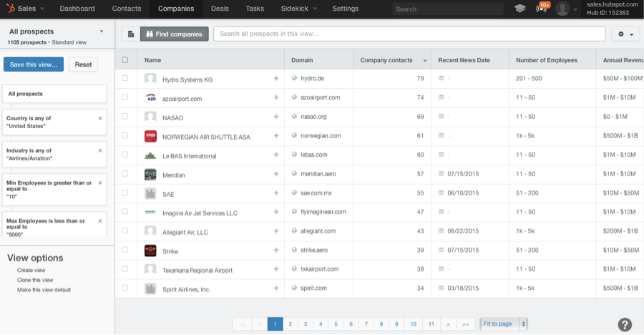This screenshot has width=644, height=335.
Task: Select the All prospects filter box
Action: (x=54, y=94)
